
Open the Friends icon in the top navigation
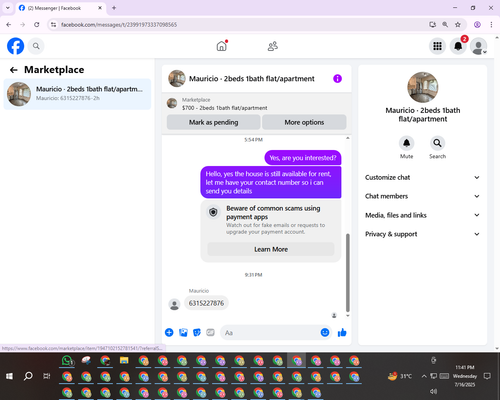(x=273, y=46)
